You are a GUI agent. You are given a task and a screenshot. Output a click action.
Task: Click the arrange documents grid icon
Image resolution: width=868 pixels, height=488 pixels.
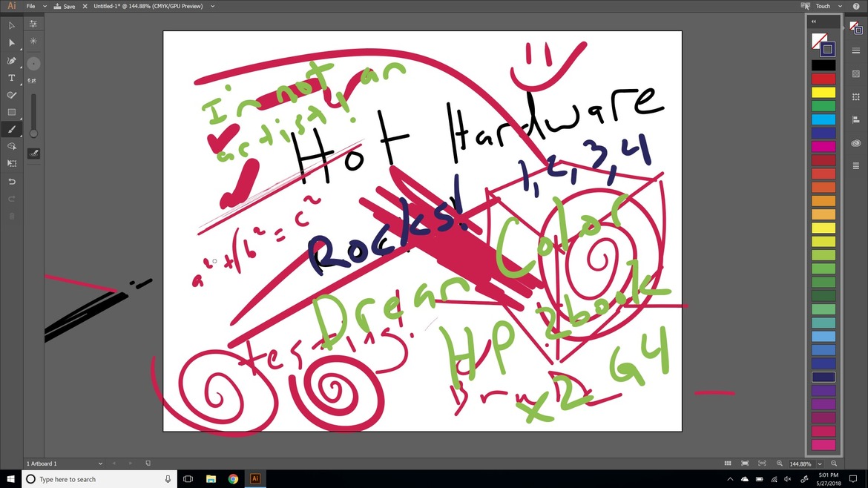coord(728,464)
